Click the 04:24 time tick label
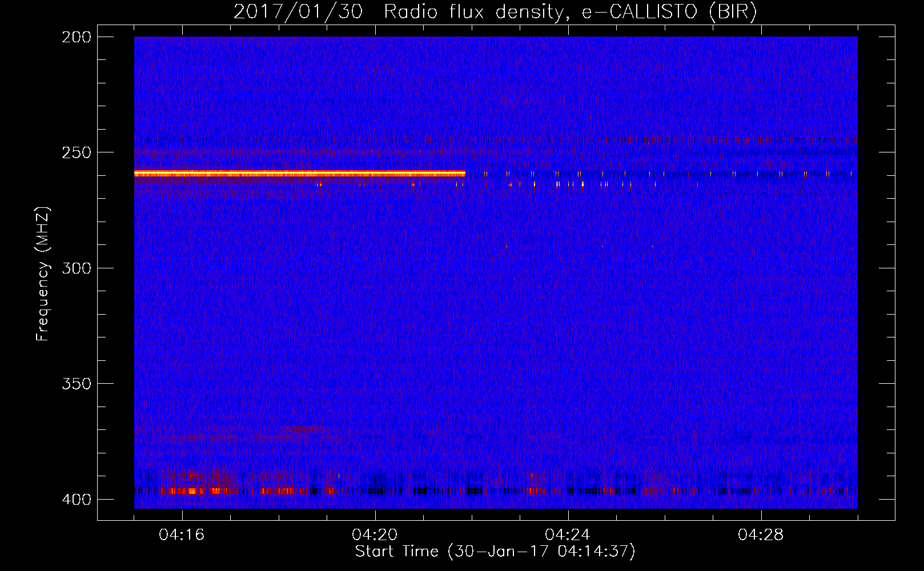 (x=568, y=535)
